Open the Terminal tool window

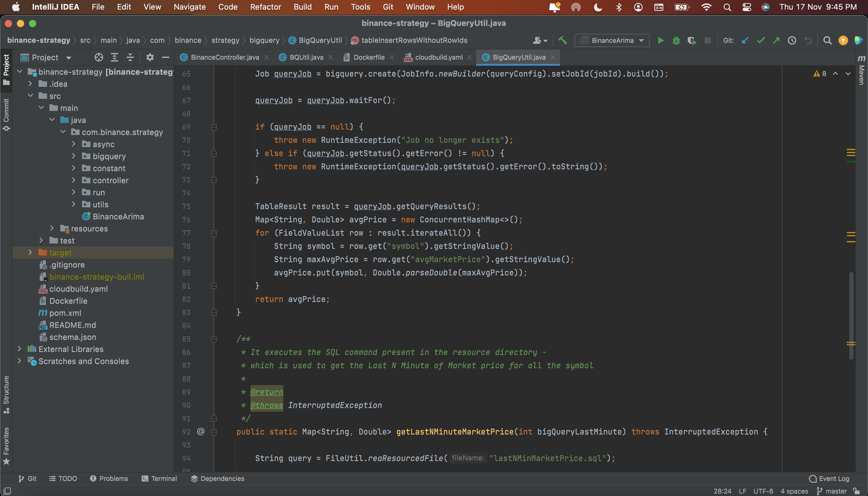[159, 479]
